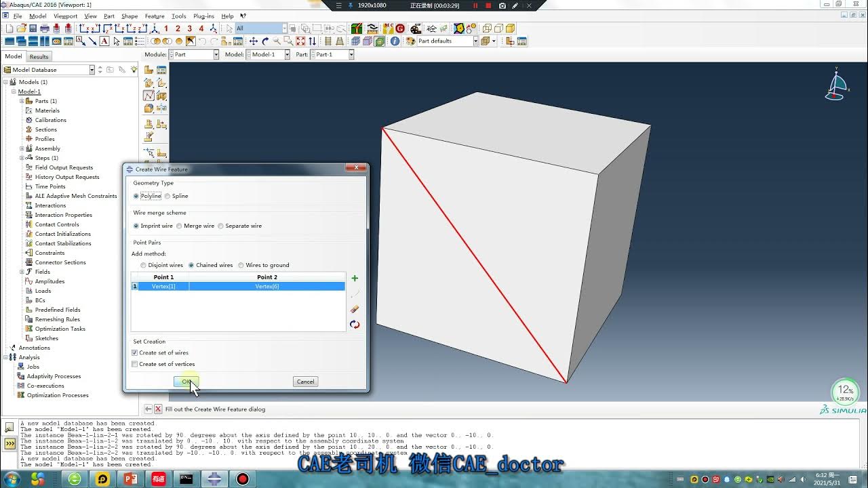Image resolution: width=868 pixels, height=488 pixels.
Task: Click the eraser Delete row icon in dialog
Action: [355, 309]
